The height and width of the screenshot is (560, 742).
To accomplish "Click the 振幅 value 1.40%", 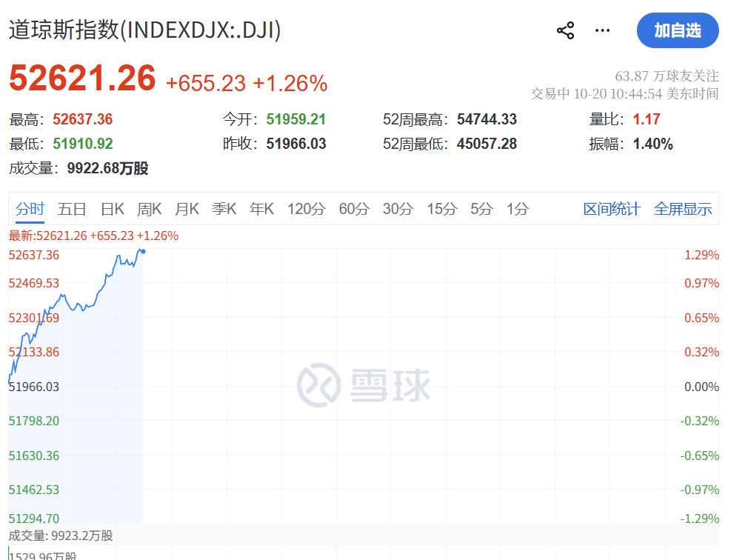I will point(653,144).
